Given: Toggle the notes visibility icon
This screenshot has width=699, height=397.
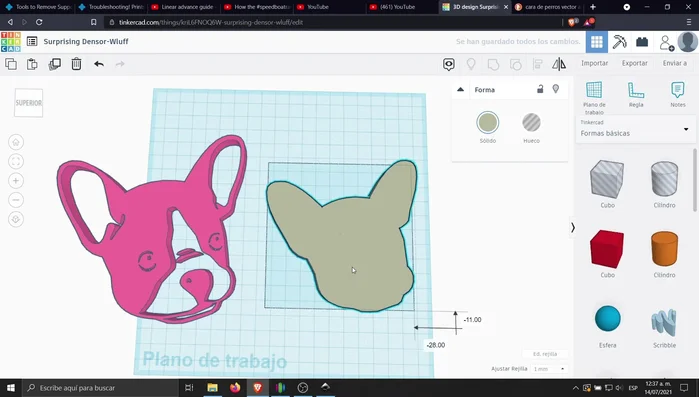Looking at the screenshot, I should [x=449, y=64].
